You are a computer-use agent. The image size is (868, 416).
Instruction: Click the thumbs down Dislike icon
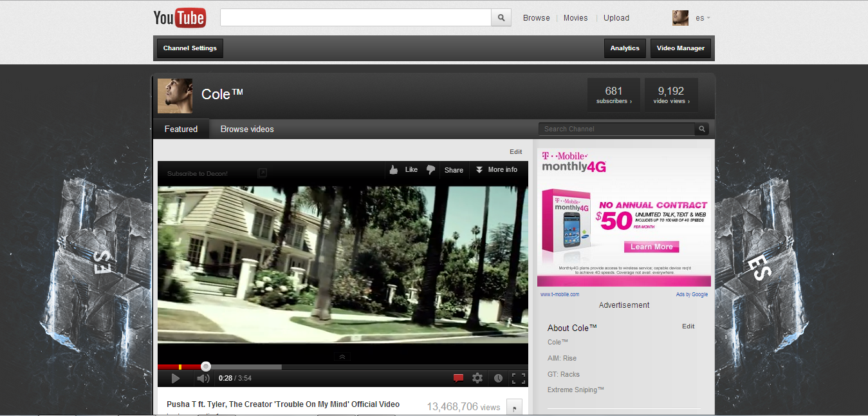(x=430, y=170)
